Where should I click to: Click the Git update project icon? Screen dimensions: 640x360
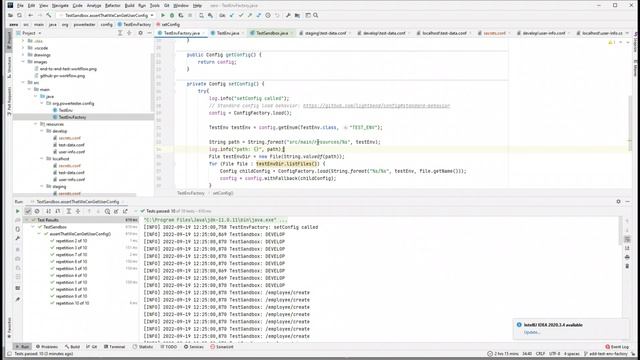pos(231,16)
